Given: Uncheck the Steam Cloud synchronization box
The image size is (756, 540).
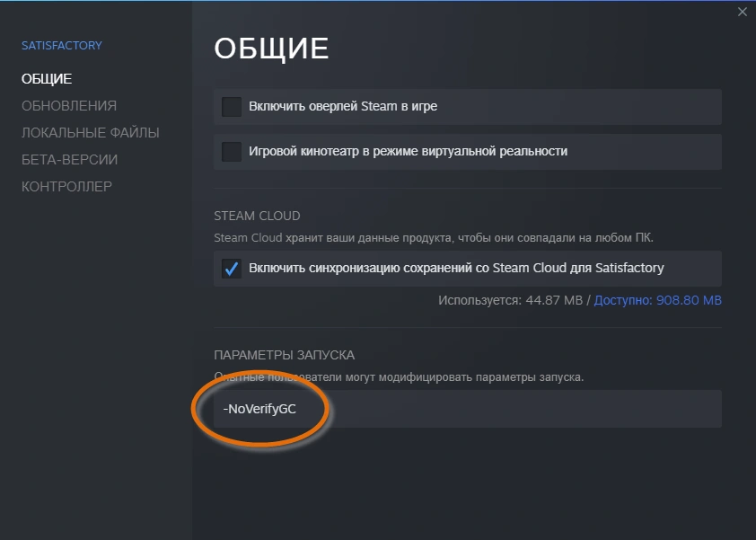Looking at the screenshot, I should [x=231, y=268].
